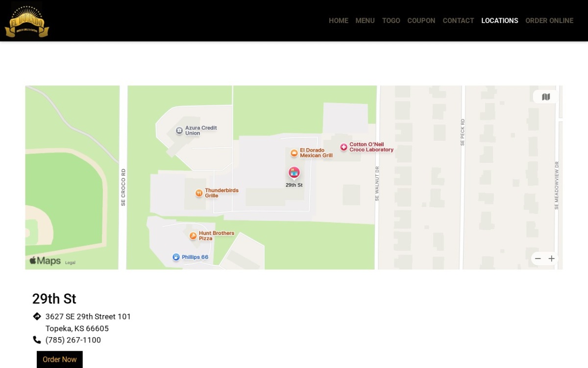The image size is (588, 368).
Task: Click the 29th St map pin
Action: [x=294, y=173]
